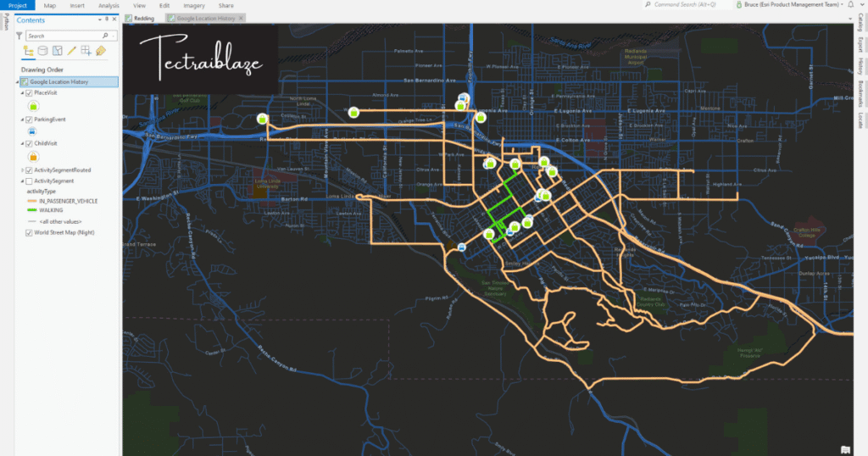Open Bruce user account dropdown
Image resolution: width=868 pixels, height=456 pixels.
pos(842,4)
